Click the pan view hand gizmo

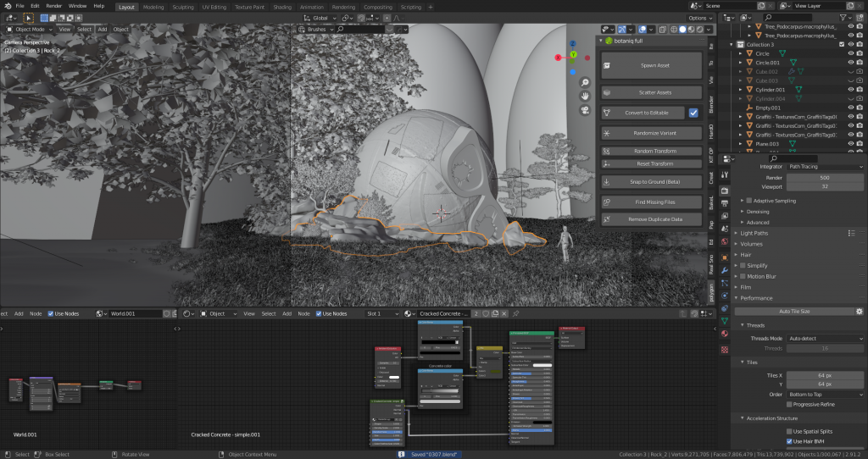click(585, 97)
